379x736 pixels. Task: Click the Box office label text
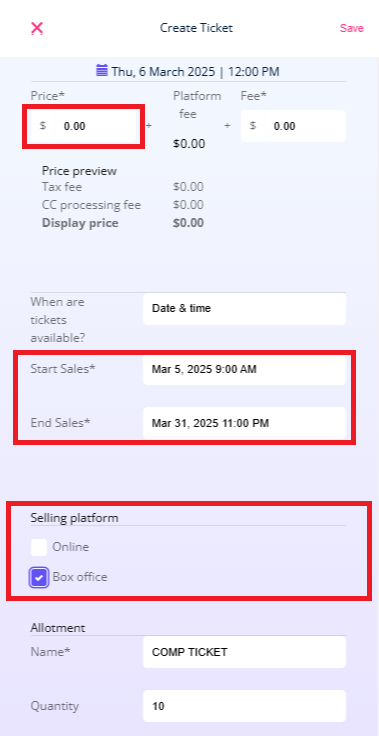coord(80,577)
